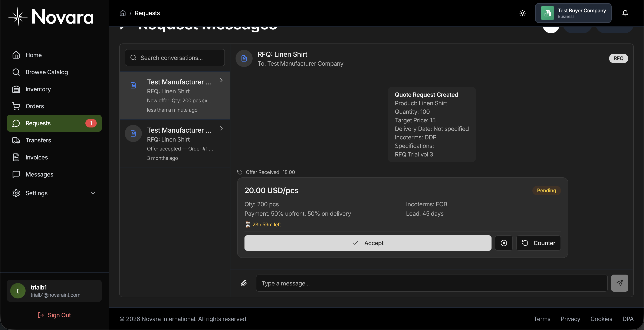Toggle the light/dark theme sun icon
Viewport: 644px width, 330px height.
tap(522, 13)
